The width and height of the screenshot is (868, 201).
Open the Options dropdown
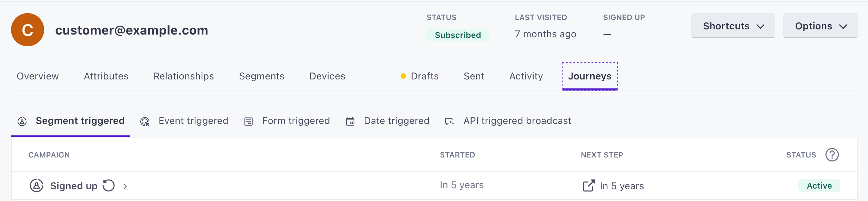tap(820, 26)
